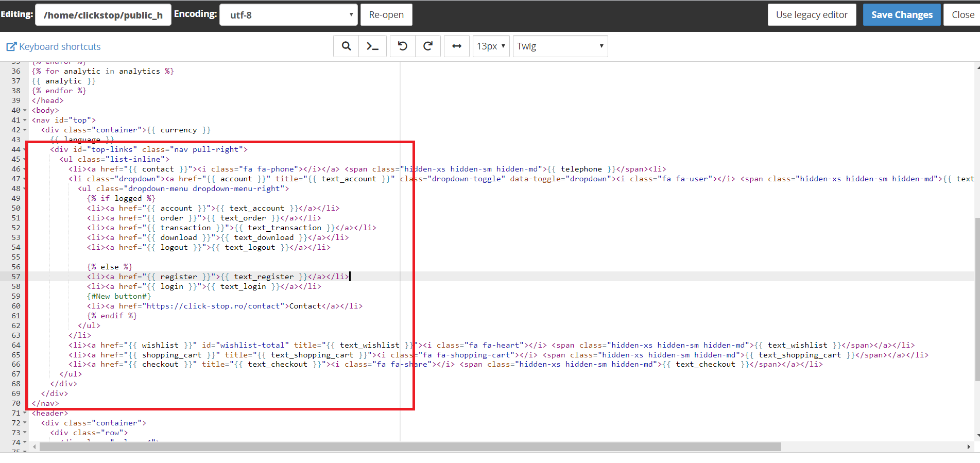Click "{% endif %}" on line 61

[x=112, y=316]
